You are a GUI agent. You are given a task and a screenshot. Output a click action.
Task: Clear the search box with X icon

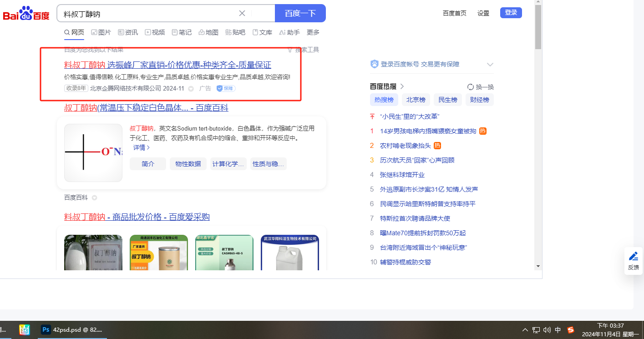coord(242,13)
